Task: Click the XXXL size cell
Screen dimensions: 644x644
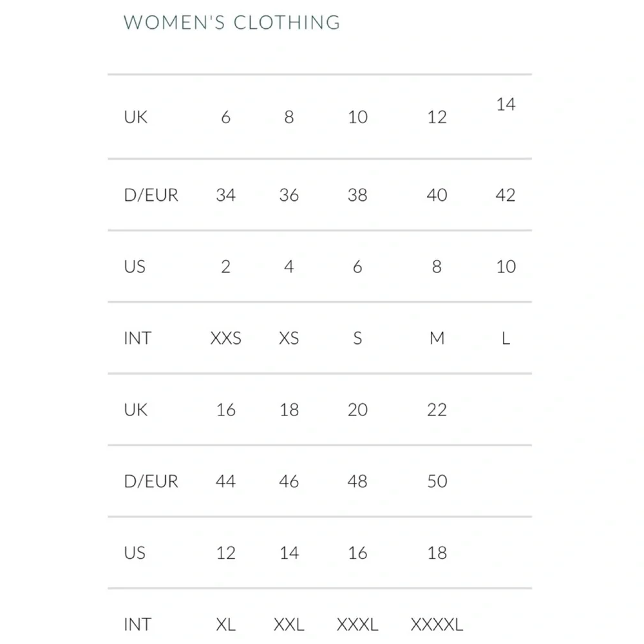Action: [x=357, y=624]
